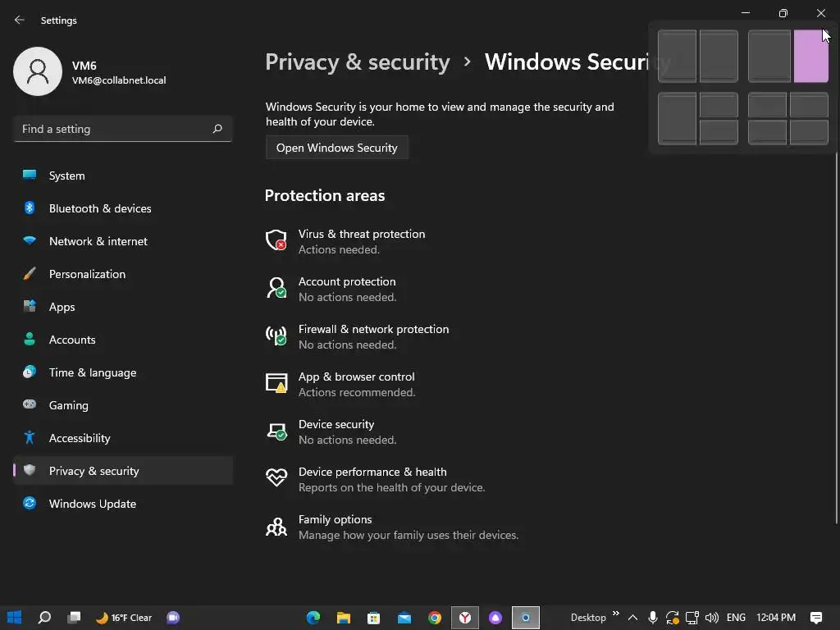Click Device performance & health heart icon
The image size is (840, 630).
tap(276, 477)
